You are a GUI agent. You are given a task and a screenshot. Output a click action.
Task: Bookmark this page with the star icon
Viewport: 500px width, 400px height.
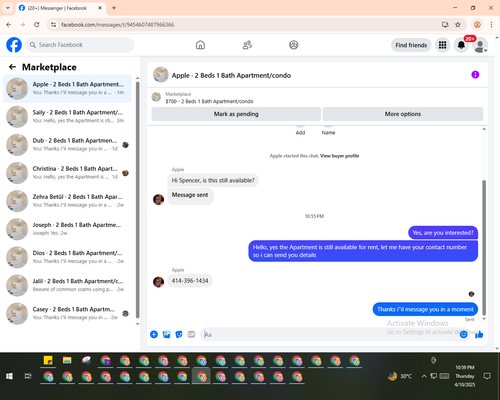coord(458,25)
